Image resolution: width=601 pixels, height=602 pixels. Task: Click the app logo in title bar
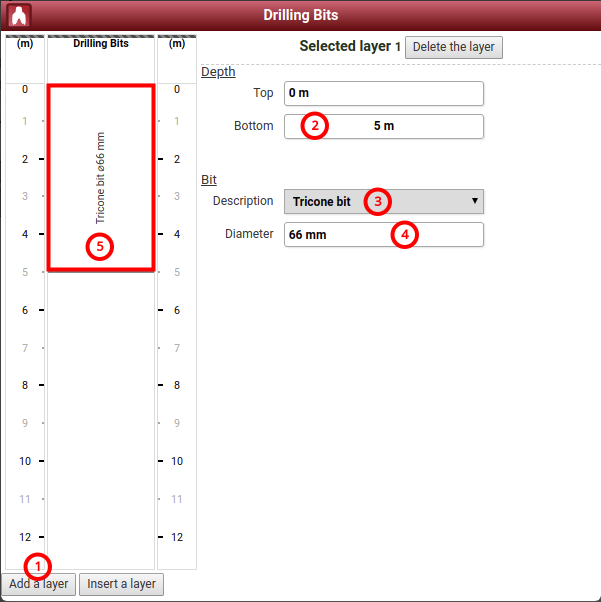click(x=19, y=15)
